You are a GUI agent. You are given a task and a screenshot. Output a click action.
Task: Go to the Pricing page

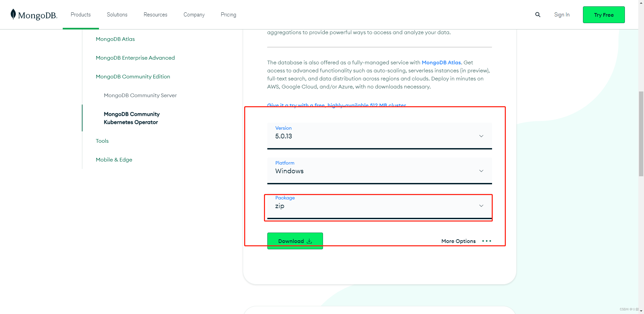coord(228,15)
